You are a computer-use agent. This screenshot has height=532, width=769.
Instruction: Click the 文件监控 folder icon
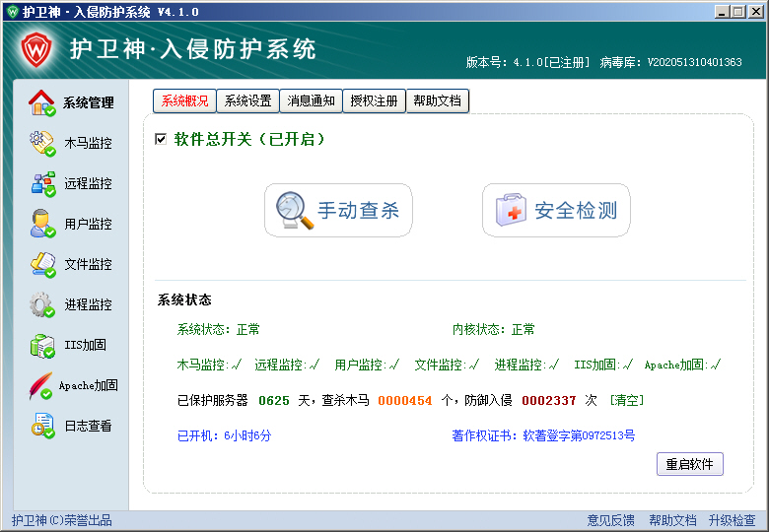pyautogui.click(x=41, y=264)
